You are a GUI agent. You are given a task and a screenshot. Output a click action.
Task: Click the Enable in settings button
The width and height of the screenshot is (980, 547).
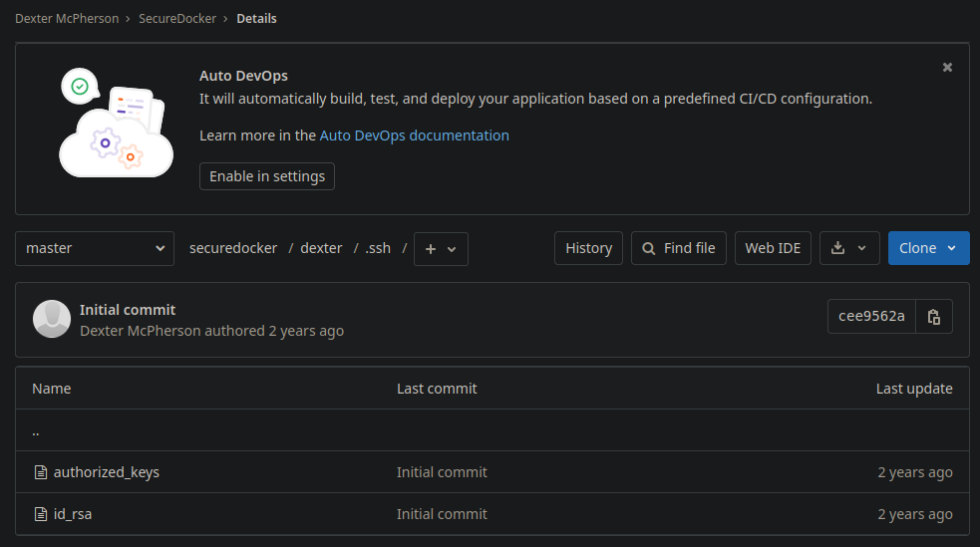pos(267,176)
